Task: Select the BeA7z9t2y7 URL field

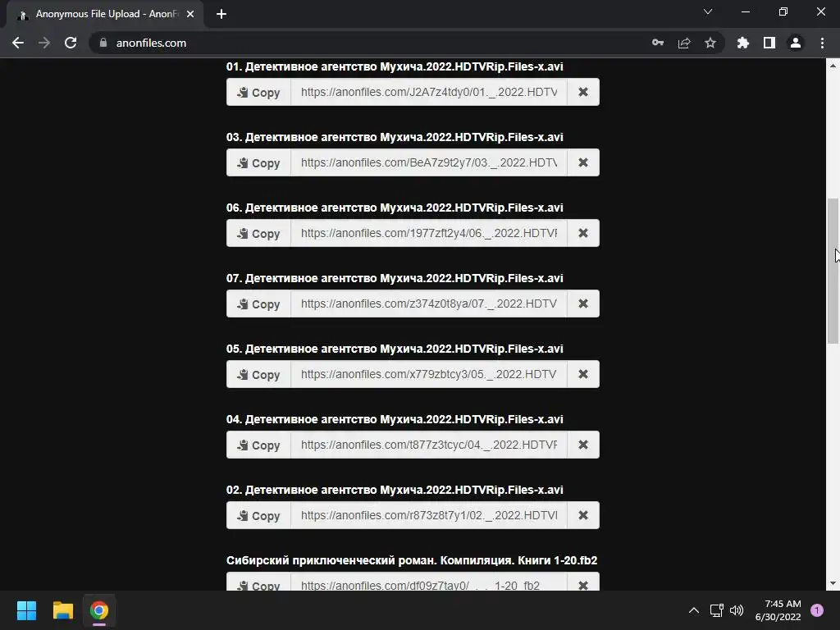Action: [x=429, y=163]
